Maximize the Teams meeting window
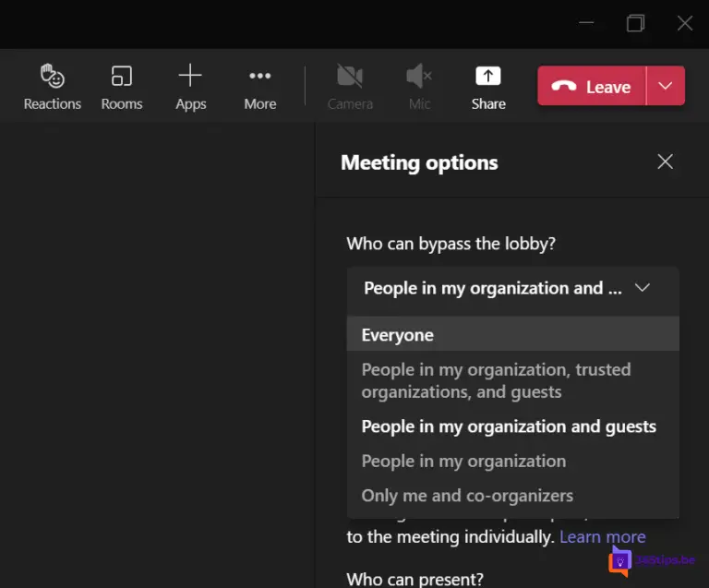The width and height of the screenshot is (709, 588). (635, 23)
